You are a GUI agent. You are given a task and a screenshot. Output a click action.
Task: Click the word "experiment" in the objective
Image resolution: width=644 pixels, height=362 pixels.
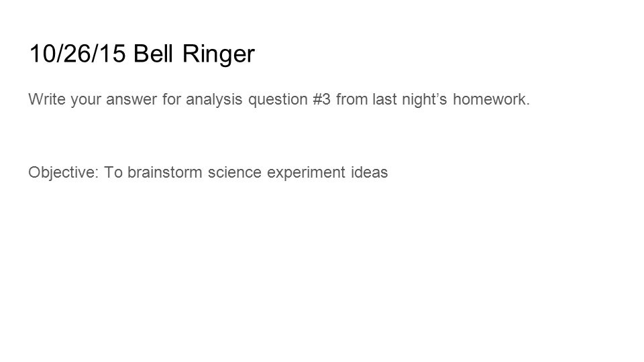pos(307,173)
